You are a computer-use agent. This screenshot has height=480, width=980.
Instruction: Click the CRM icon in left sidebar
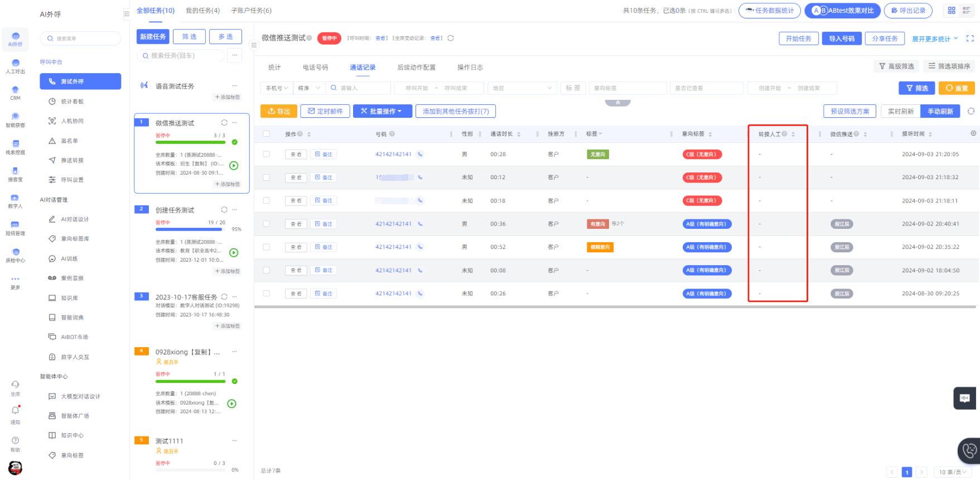coord(15,90)
